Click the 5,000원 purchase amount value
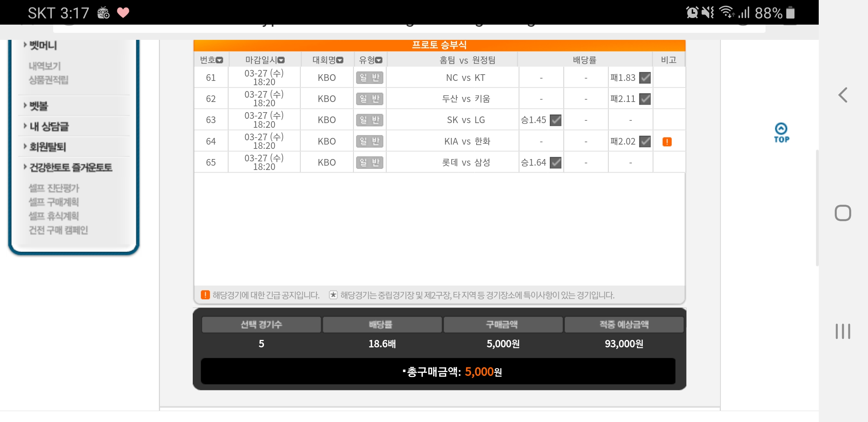868x422 pixels. [x=503, y=344]
